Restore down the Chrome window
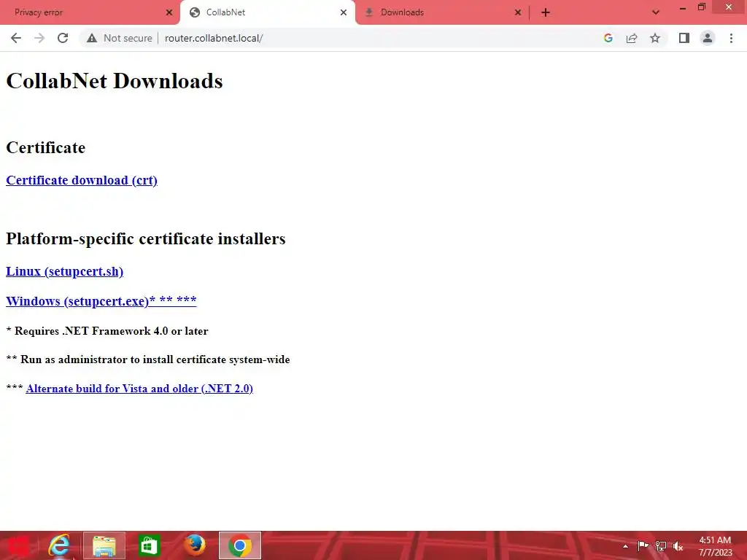Screen dimensions: 747x560 pyautogui.click(x=701, y=7)
